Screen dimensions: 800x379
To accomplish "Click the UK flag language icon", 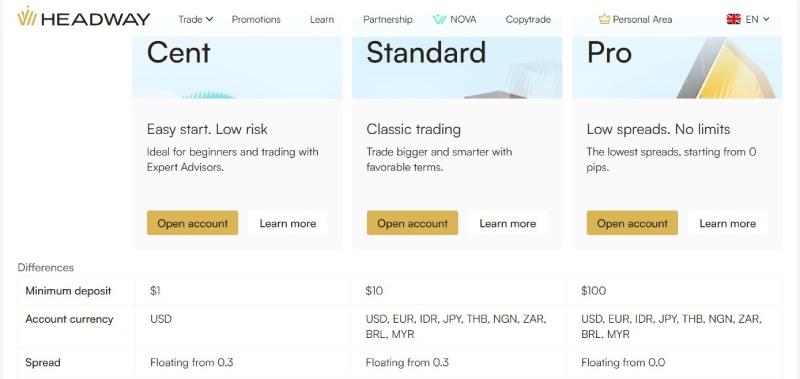I will (734, 19).
